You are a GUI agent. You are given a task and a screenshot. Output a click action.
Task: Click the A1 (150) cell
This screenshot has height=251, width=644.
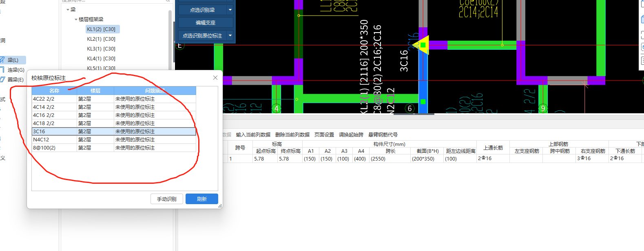[x=311, y=159]
